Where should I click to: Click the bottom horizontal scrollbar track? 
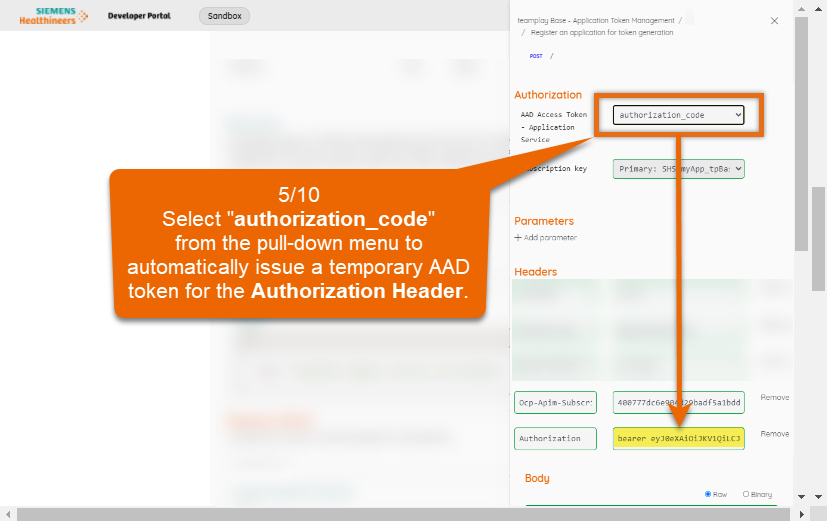(x=400, y=514)
